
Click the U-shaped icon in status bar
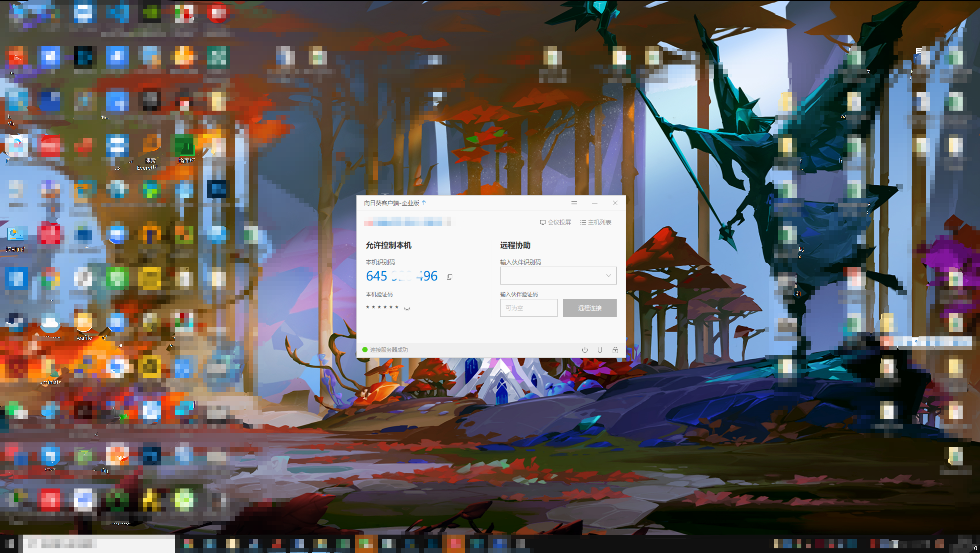600,350
